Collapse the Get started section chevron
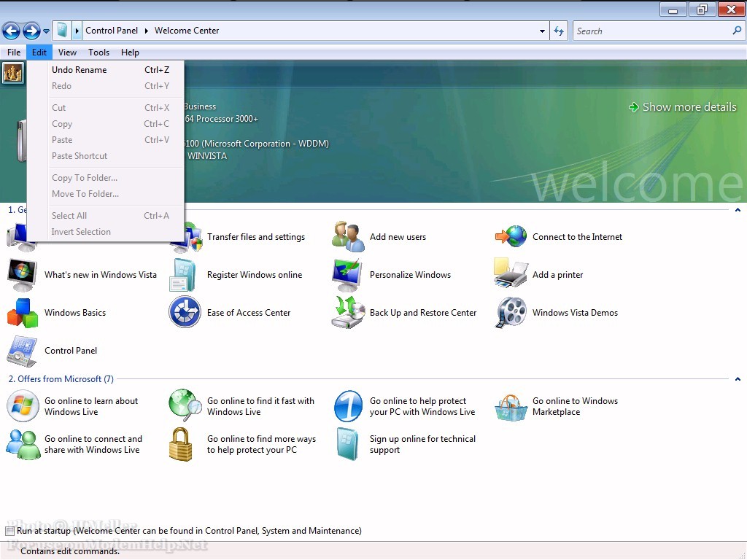Screen dimensions: 747x560 tap(738, 210)
